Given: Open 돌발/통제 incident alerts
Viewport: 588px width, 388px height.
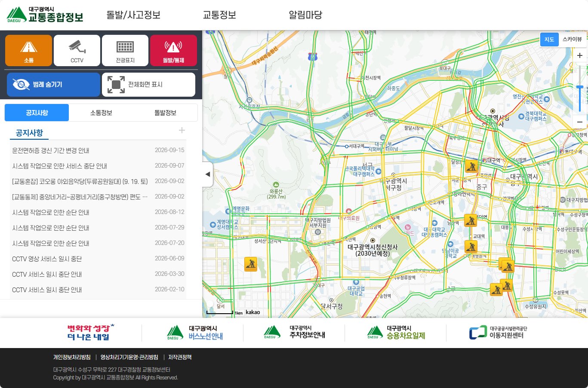Looking at the screenshot, I should (173, 50).
